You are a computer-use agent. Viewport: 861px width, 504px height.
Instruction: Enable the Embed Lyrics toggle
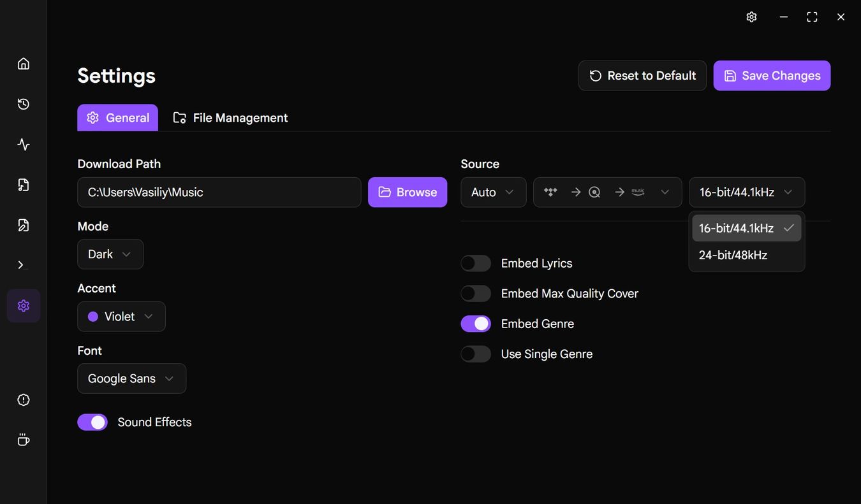[476, 263]
